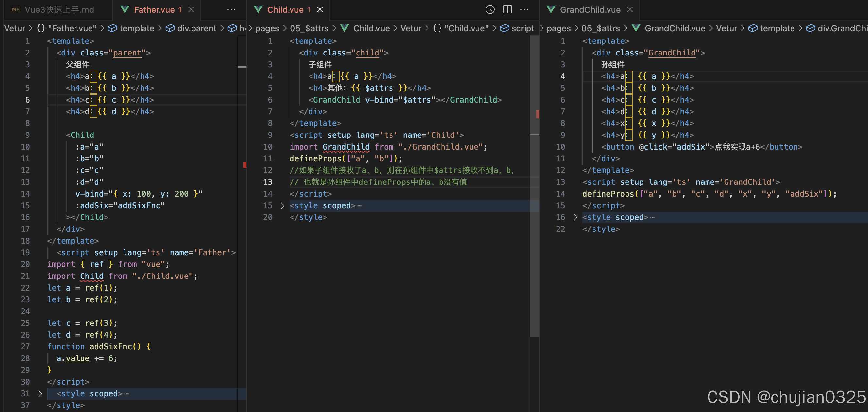Open pages breadcrumb in Child.vue pane

coord(267,28)
